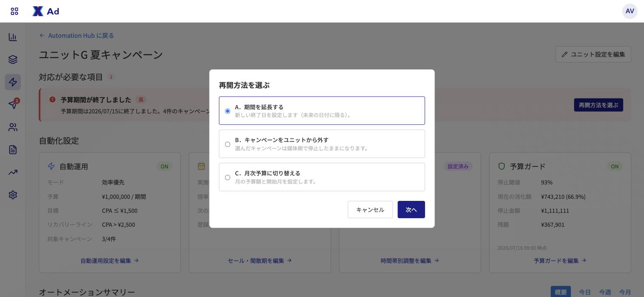Open the AV user avatar

[x=630, y=11]
